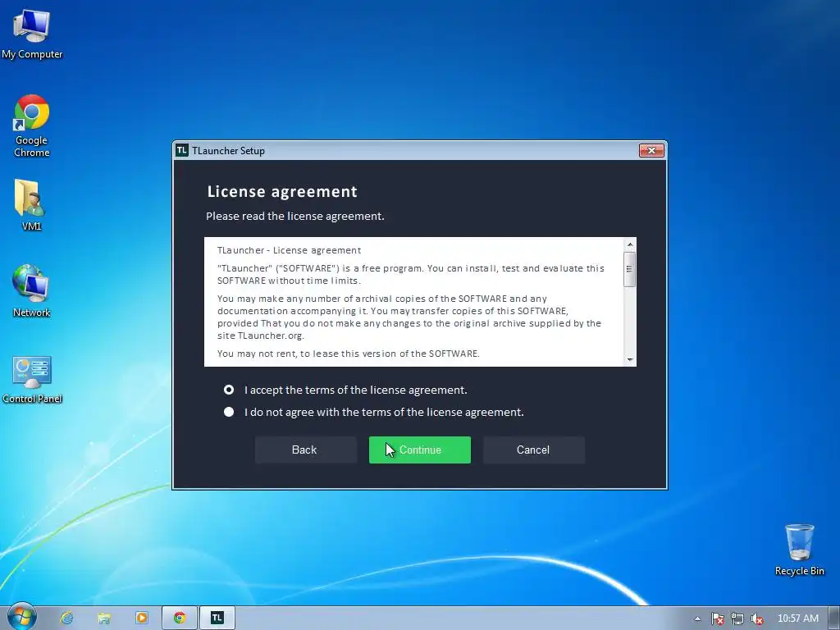This screenshot has width=840, height=630.
Task: Go Back in TLauncher Setup
Action: click(x=305, y=450)
